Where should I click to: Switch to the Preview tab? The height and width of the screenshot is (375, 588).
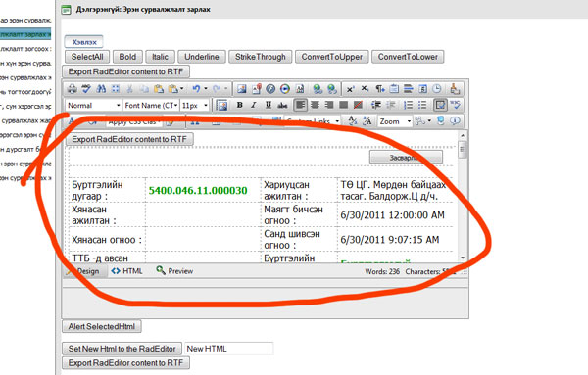174,271
